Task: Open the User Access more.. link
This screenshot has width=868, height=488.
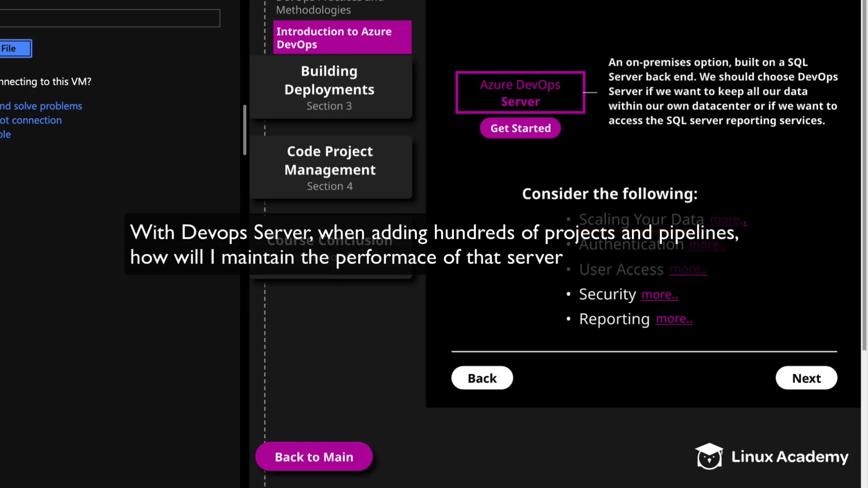Action: (688, 269)
